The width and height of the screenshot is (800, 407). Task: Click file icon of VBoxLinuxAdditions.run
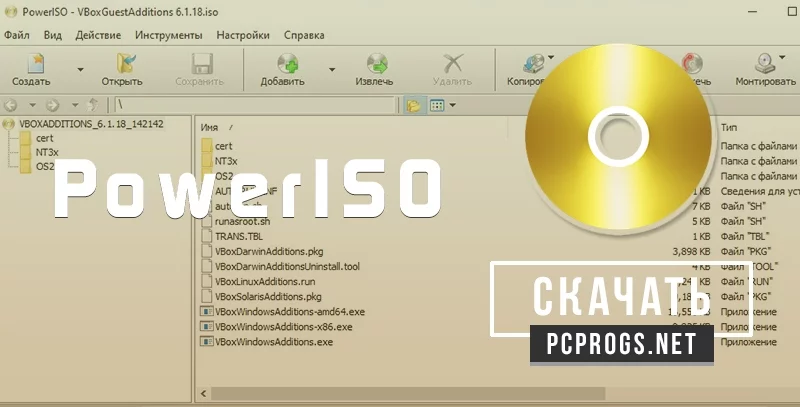206,282
